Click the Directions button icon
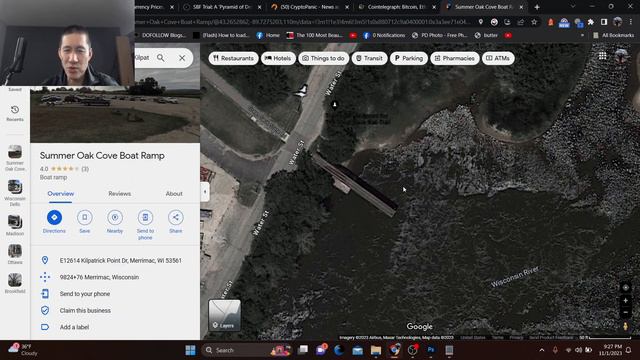The height and width of the screenshot is (360, 640). [x=54, y=217]
